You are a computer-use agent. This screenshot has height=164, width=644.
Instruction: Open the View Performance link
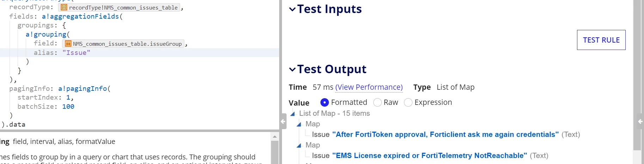coord(369,87)
